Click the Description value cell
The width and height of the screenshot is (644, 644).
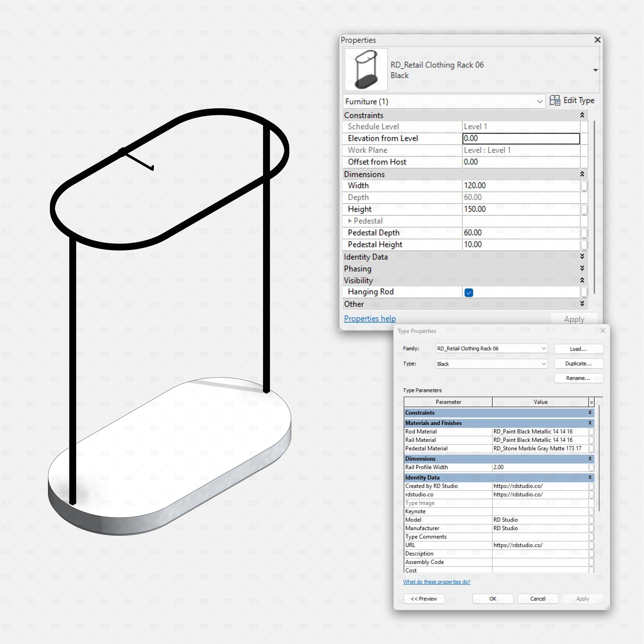(540, 554)
